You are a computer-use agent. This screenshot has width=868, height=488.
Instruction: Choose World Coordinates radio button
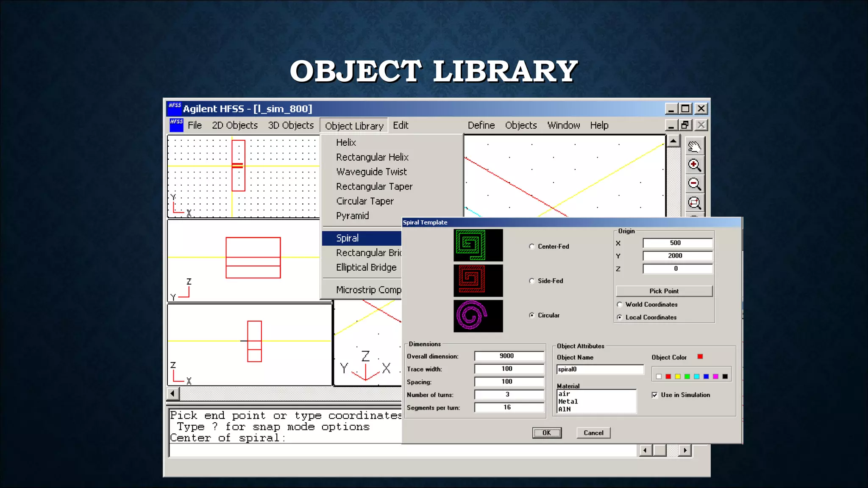point(620,305)
